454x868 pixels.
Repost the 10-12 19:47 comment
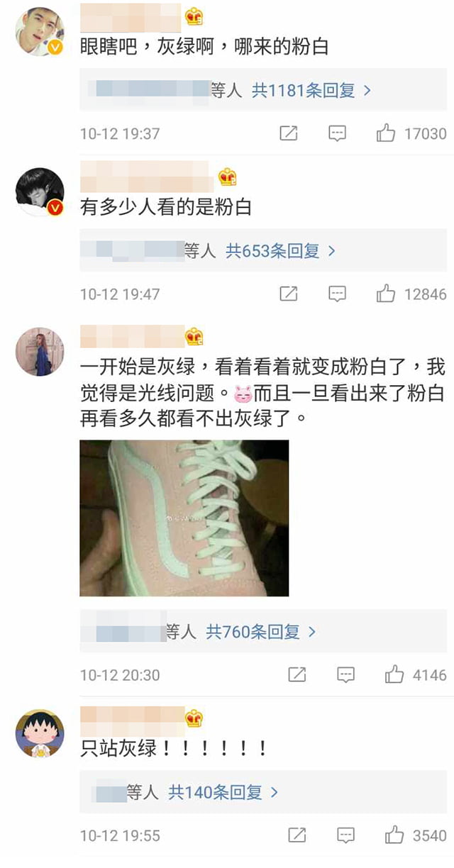pos(289,294)
